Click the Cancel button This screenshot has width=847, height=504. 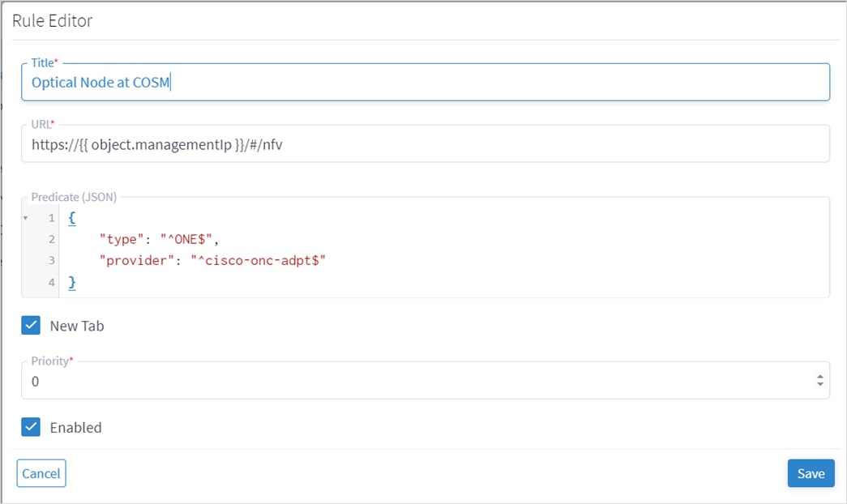tap(41, 473)
